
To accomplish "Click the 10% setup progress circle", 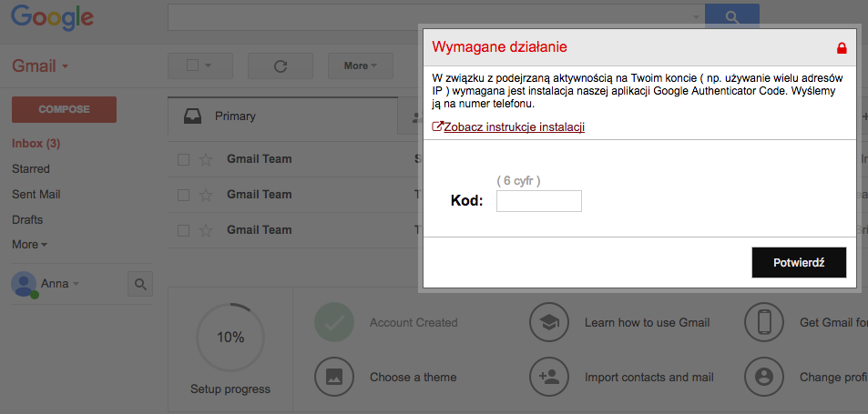I will point(230,338).
